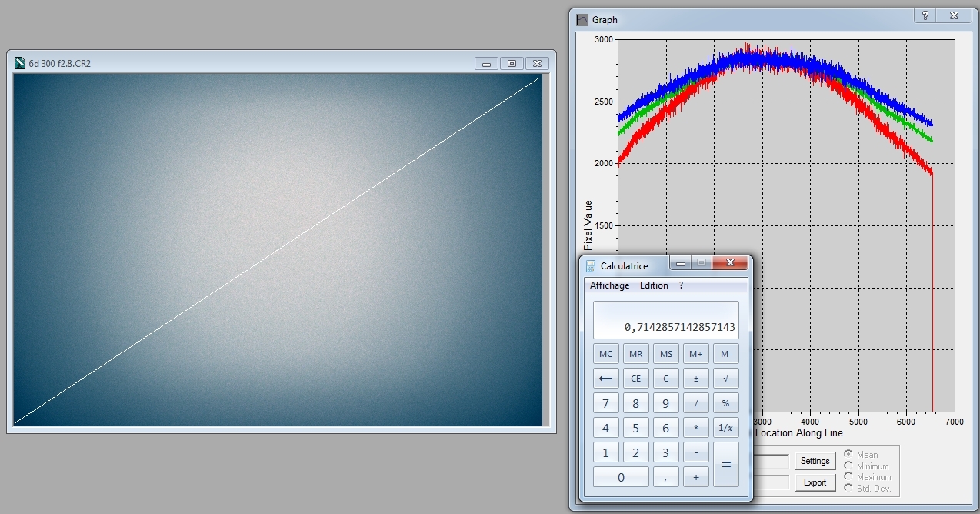Click the MR memory recall key
Viewport: 980px width, 514px height.
click(635, 354)
